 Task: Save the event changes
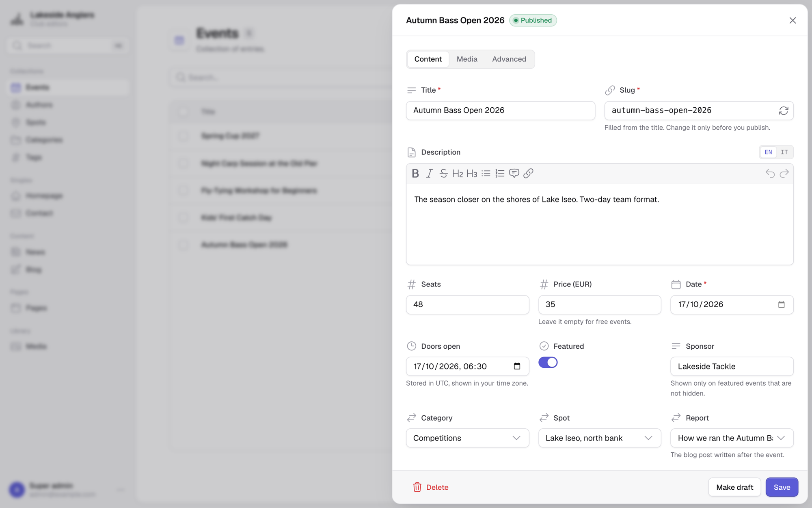pyautogui.click(x=782, y=487)
